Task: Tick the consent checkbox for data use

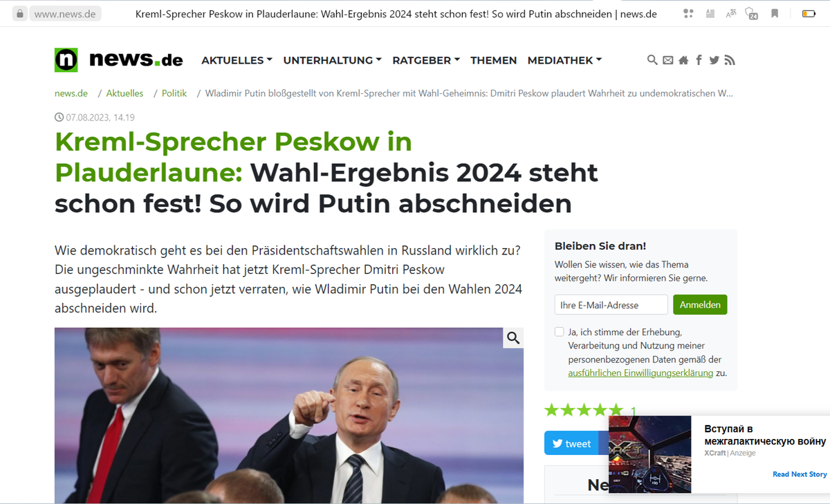Action: coord(559,332)
